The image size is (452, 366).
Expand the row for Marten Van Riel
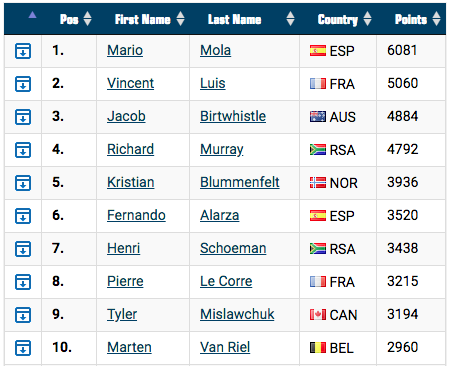tap(23, 348)
